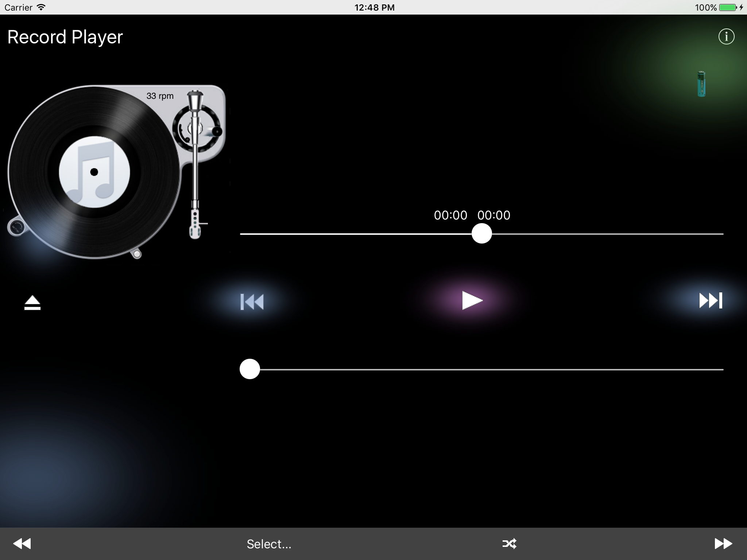
Task: Toggle shuffle mode in the bottom bar
Action: point(509,544)
